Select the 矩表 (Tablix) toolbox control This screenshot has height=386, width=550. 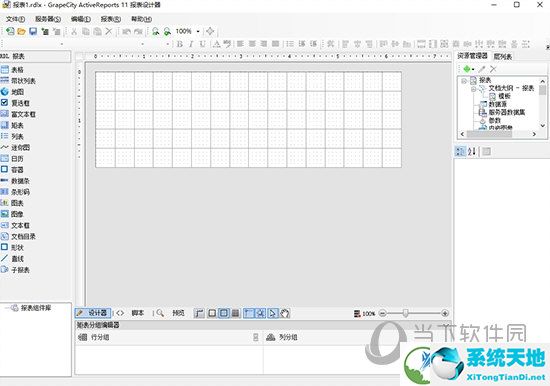pos(12,125)
